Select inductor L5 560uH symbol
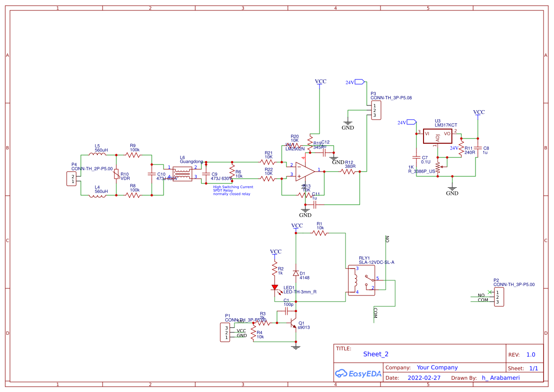The height and width of the screenshot is (392, 554). (x=98, y=154)
